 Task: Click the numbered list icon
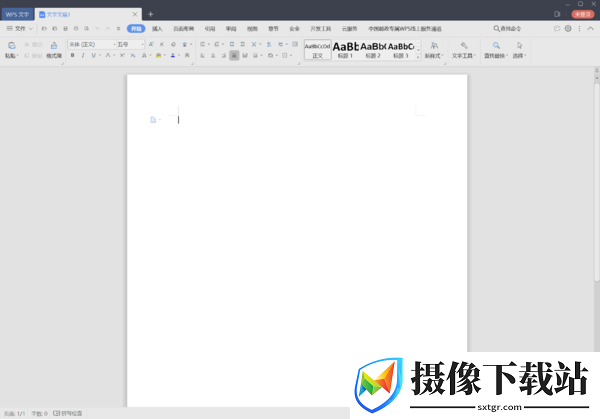pos(217,44)
